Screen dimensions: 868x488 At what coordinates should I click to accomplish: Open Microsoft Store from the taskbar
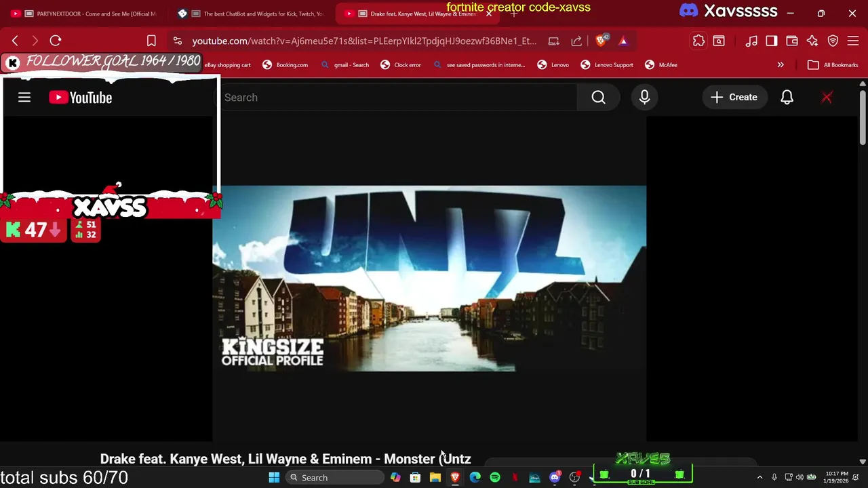(415, 477)
